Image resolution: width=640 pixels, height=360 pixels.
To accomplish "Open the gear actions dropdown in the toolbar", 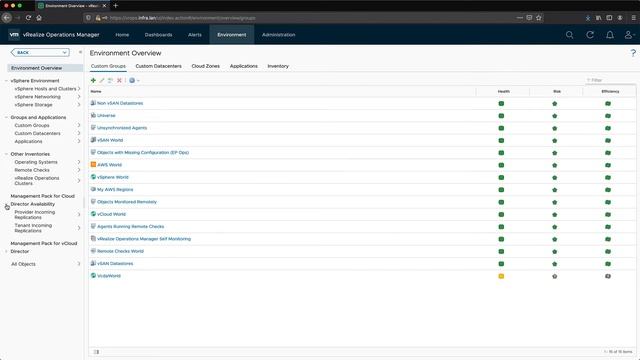I will (x=134, y=80).
